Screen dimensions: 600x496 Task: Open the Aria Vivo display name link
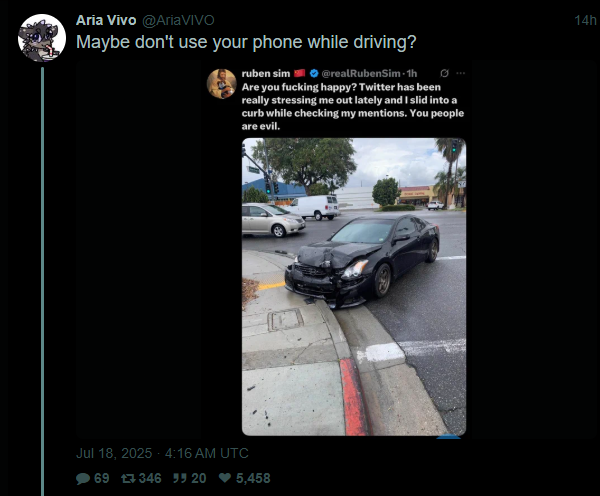click(106, 20)
